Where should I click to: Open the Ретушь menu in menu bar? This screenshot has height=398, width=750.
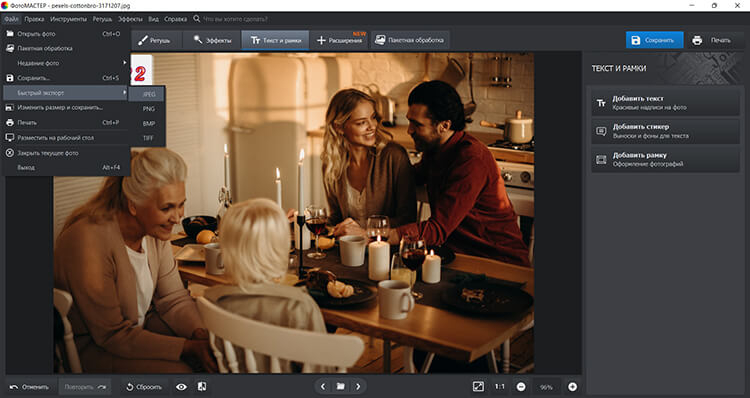coord(102,19)
